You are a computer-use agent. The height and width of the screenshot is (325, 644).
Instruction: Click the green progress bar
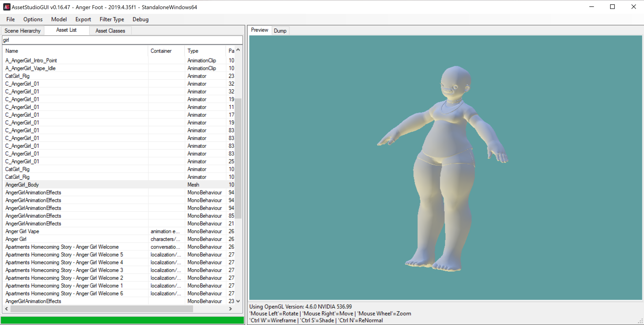122,320
